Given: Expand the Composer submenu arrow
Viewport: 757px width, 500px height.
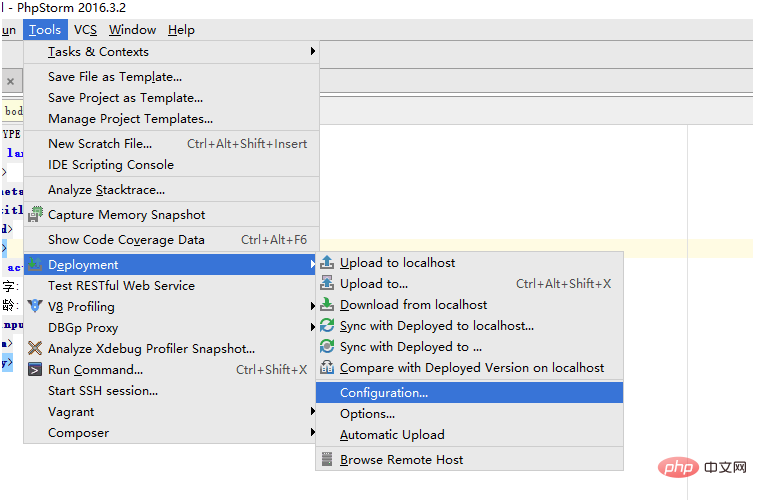Looking at the screenshot, I should [312, 432].
